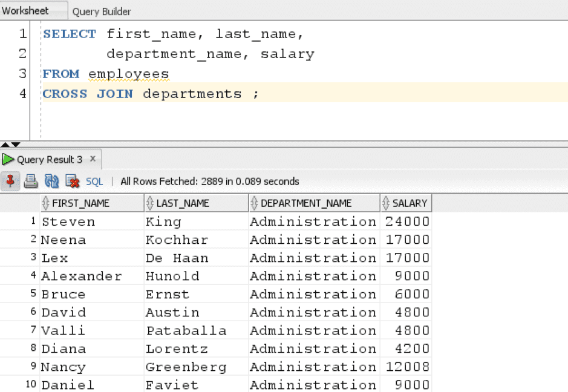Select the Query Result 3 tab

(x=50, y=160)
